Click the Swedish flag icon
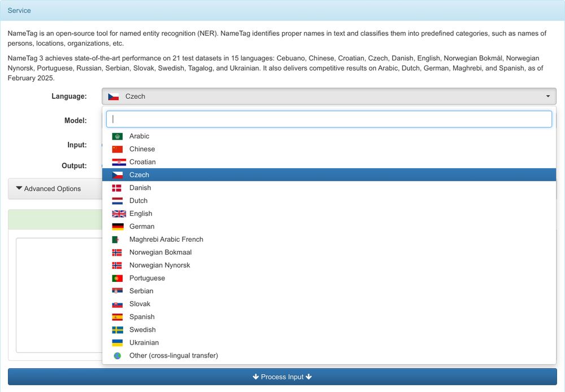Image resolution: width=565 pixels, height=392 pixels. coord(118,330)
